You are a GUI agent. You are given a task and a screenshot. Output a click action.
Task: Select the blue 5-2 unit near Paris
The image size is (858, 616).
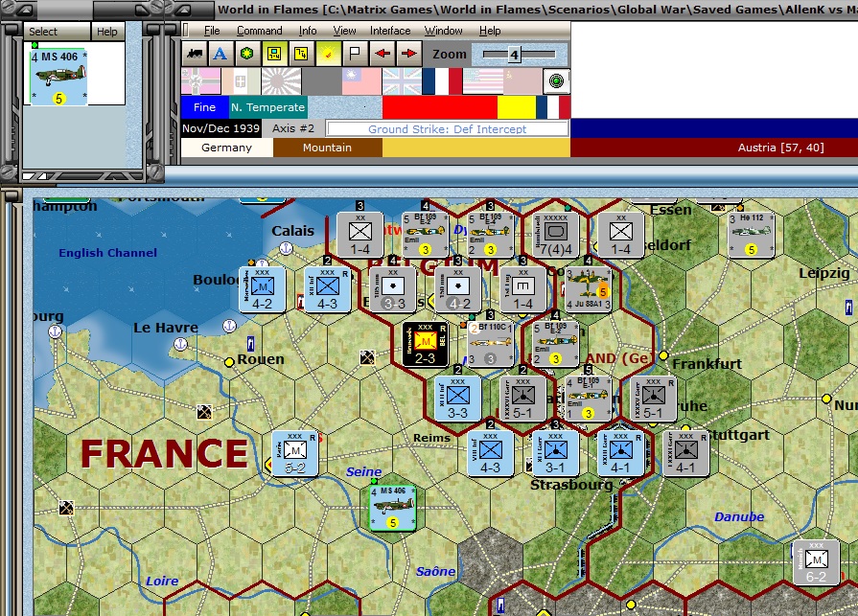tap(295, 453)
